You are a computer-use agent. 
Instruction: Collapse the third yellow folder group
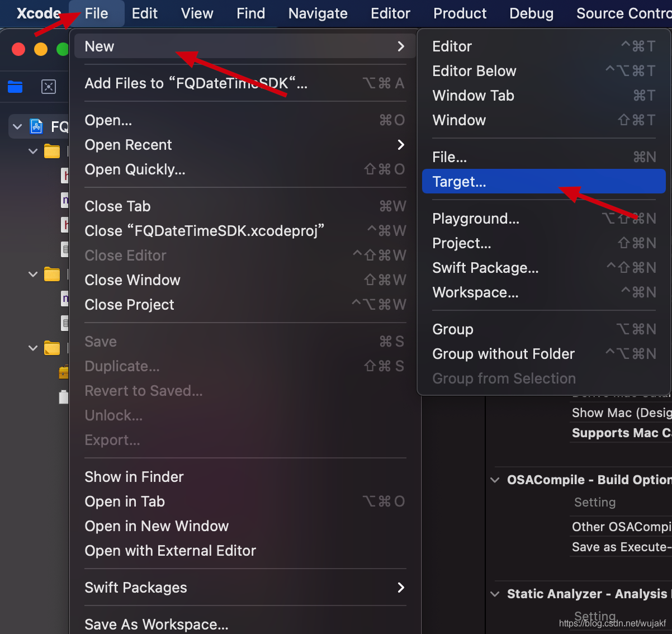tap(33, 348)
